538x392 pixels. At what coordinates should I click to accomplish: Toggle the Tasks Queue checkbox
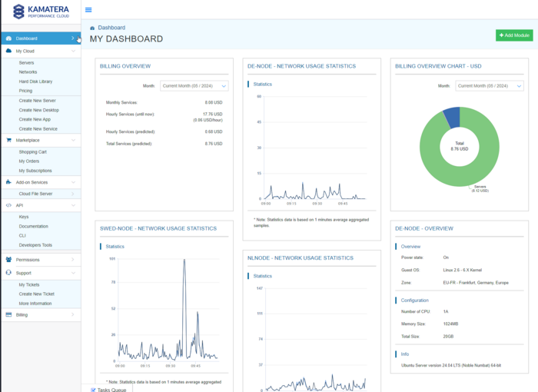(x=93, y=390)
